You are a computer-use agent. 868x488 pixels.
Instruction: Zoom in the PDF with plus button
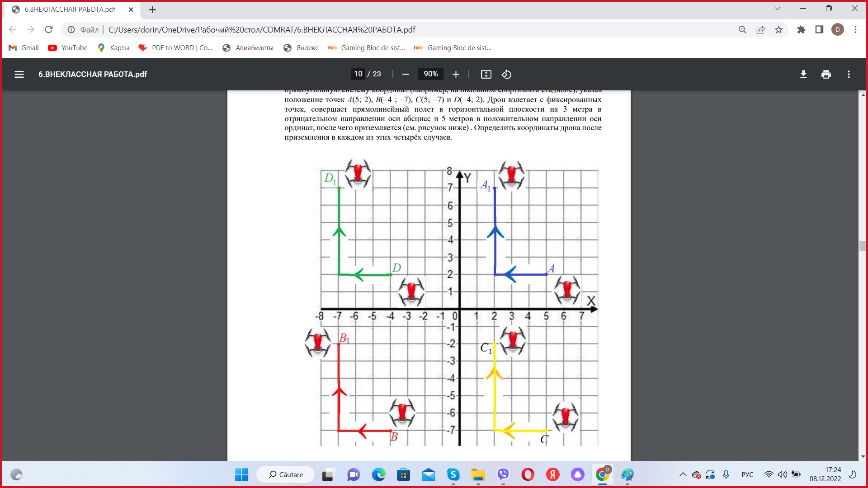(456, 74)
